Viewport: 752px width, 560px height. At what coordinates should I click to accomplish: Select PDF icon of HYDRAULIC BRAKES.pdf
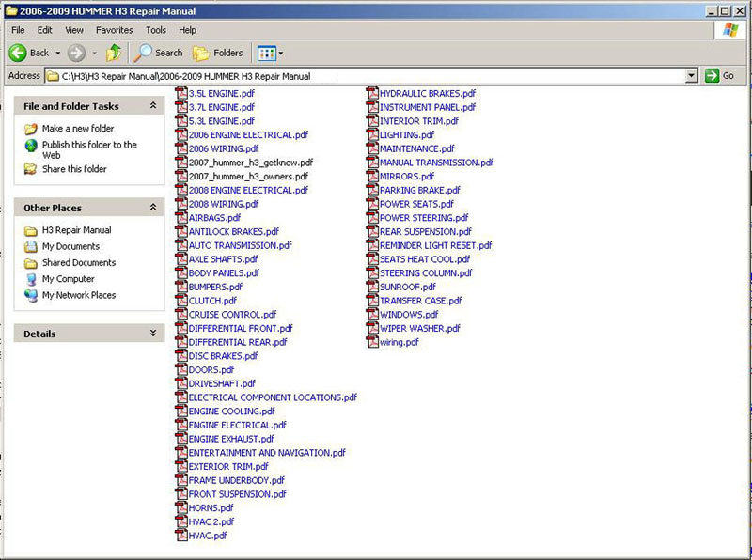(x=372, y=93)
